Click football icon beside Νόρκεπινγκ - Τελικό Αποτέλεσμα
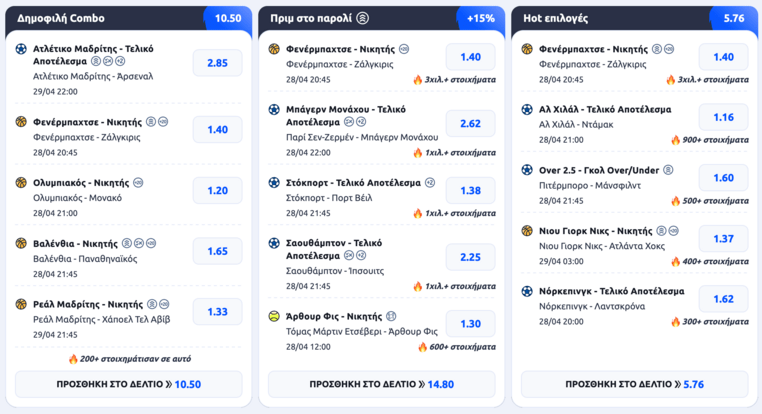 (527, 292)
